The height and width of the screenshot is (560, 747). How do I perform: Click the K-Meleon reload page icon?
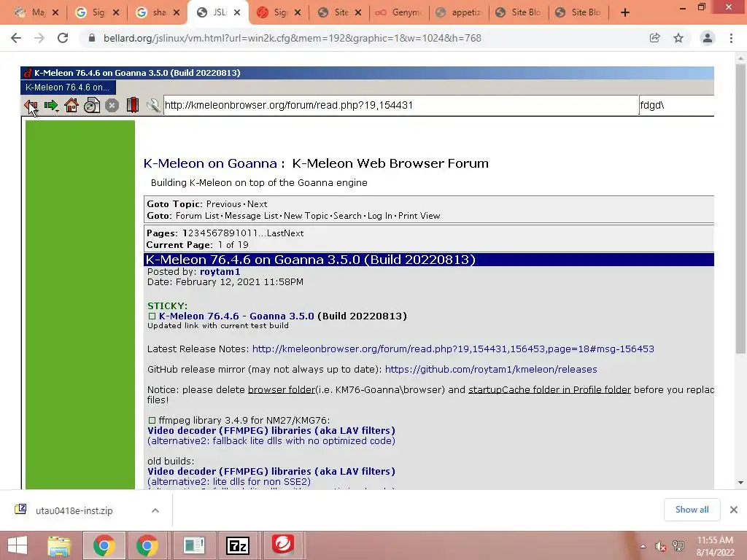click(x=92, y=105)
